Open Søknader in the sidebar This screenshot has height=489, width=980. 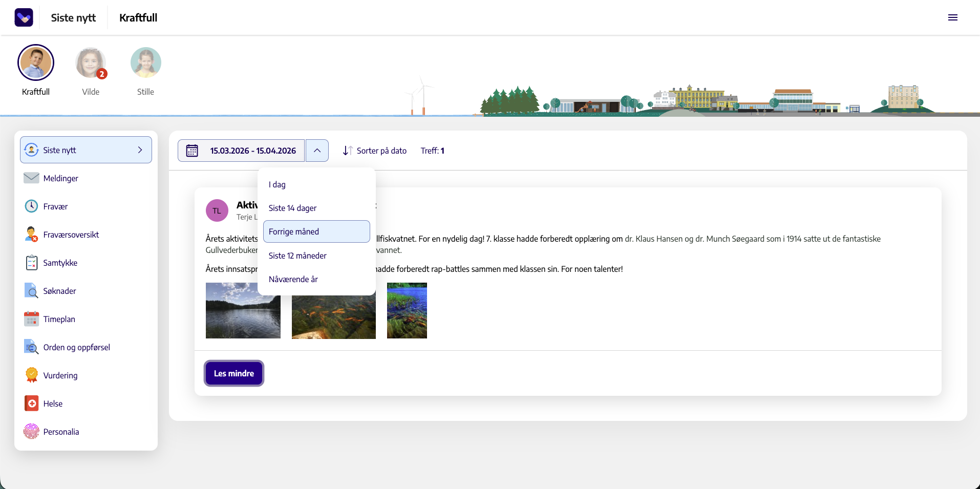point(86,291)
